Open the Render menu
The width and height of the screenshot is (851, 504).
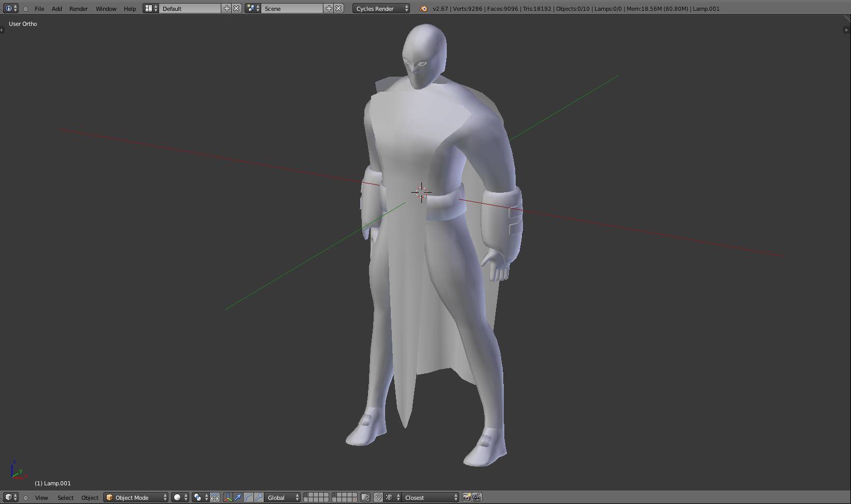(78, 8)
